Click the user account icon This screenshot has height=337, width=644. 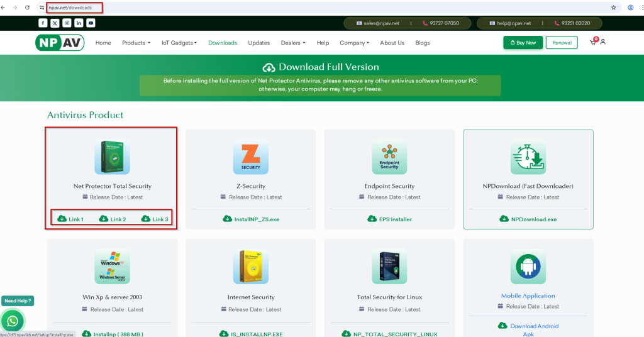[602, 42]
